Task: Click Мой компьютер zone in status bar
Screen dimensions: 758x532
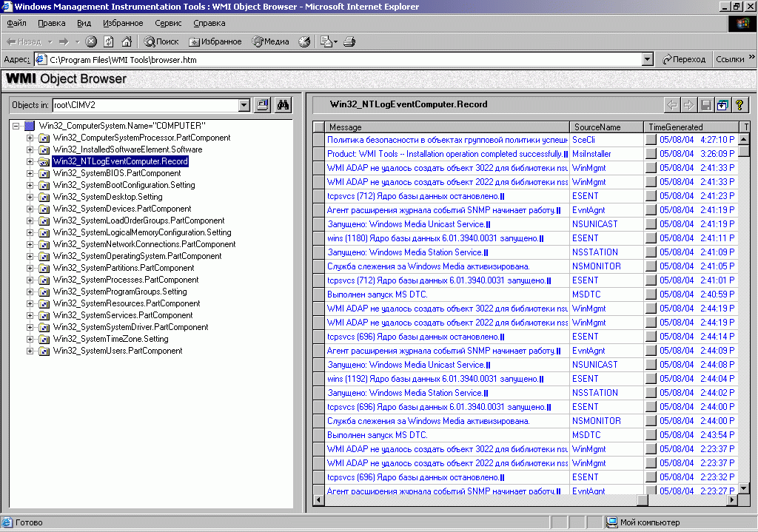Action: click(x=643, y=522)
